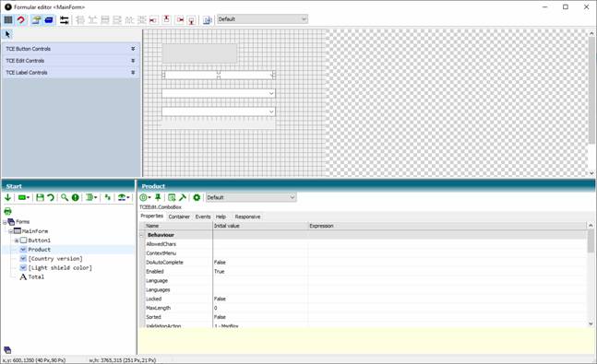Click the green exclamation info icon
This screenshot has height=364, width=597.
[76, 197]
